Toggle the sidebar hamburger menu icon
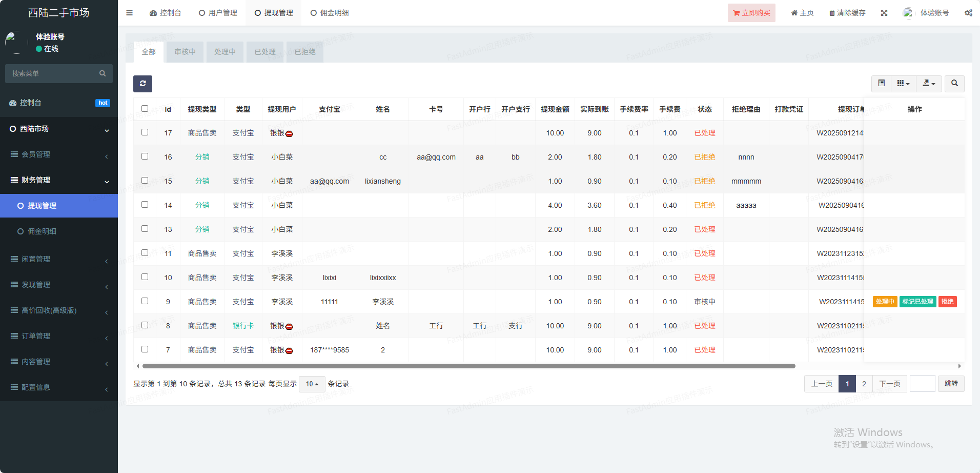The height and width of the screenshot is (473, 980). (x=129, y=13)
